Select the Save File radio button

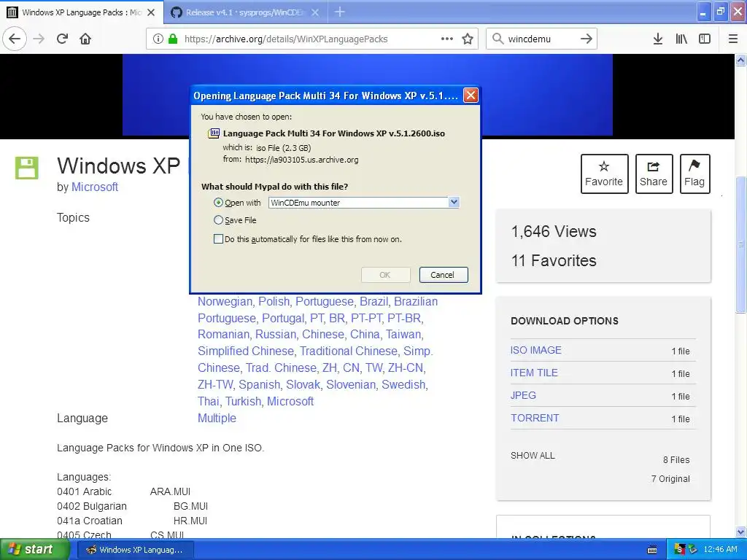tap(218, 220)
